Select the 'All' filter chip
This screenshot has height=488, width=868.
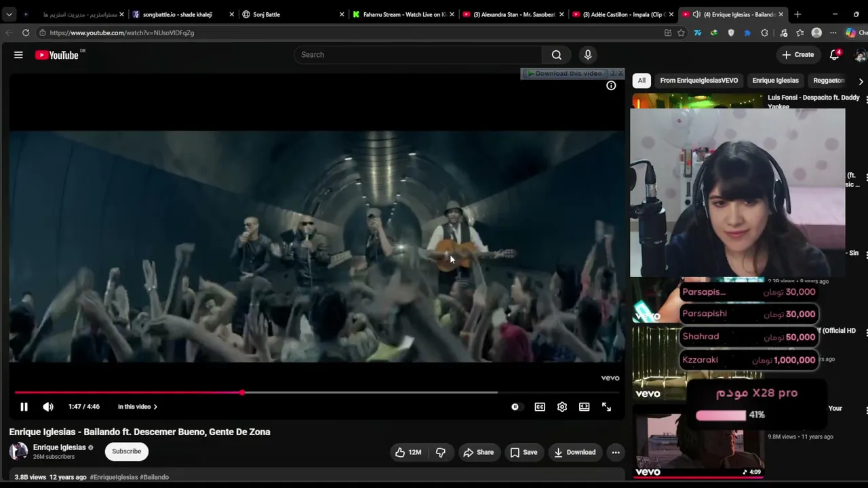tap(642, 81)
